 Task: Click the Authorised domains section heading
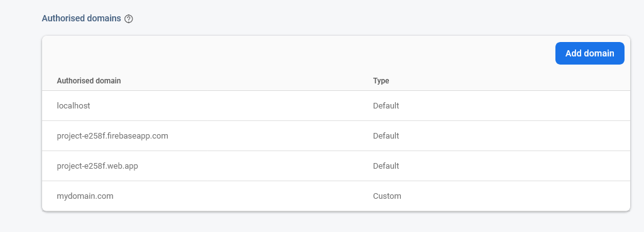81,18
